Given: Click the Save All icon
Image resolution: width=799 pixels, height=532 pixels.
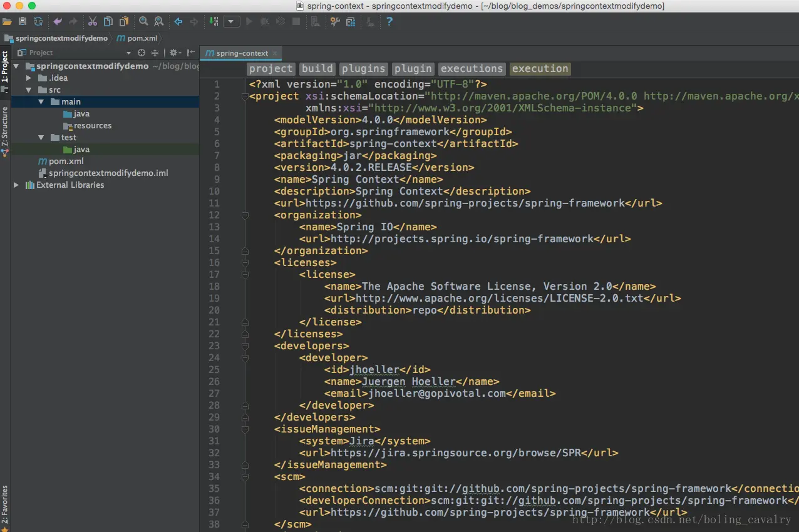Looking at the screenshot, I should pos(23,22).
